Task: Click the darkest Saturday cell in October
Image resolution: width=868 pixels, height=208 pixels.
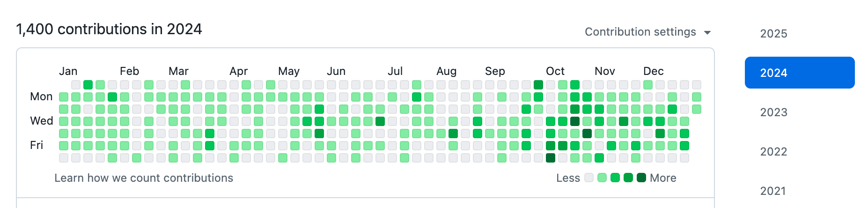Action: [551, 158]
